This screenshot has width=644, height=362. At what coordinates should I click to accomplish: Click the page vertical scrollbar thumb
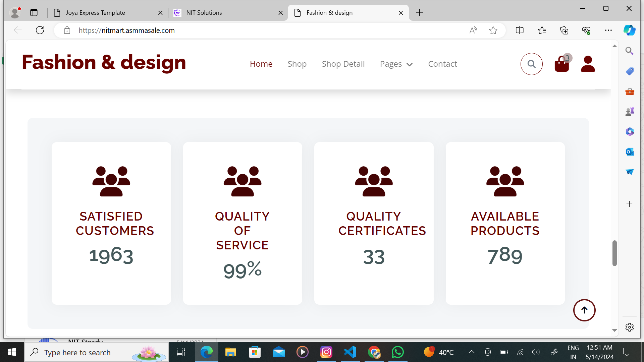click(x=614, y=253)
